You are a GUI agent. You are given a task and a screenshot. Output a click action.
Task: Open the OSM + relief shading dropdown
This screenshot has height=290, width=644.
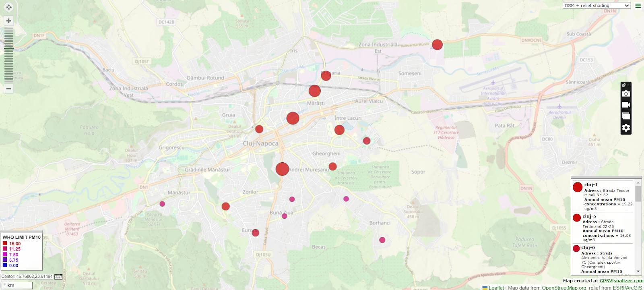pyautogui.click(x=596, y=6)
